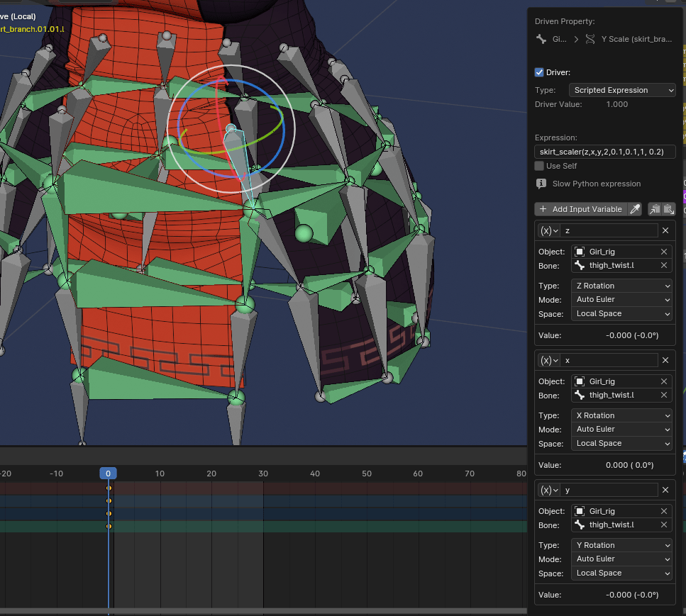Viewport: 686px width, 616px height.
Task: Click the Slow Python expression info icon
Action: pos(541,184)
